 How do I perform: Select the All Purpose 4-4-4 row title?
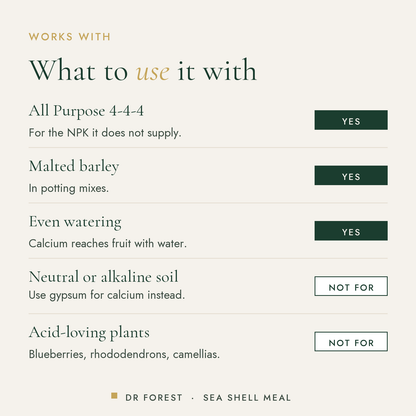pos(86,111)
